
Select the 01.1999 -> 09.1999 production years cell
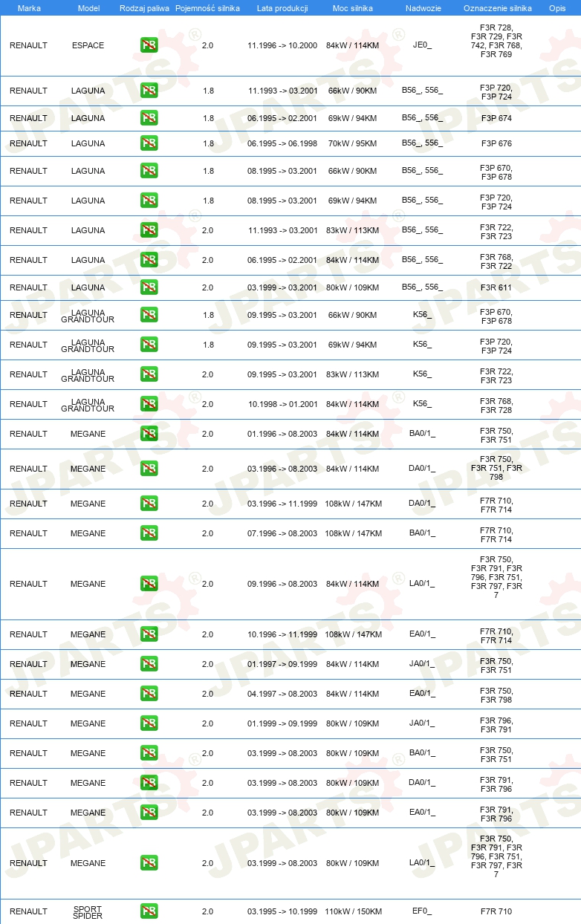coord(282,723)
